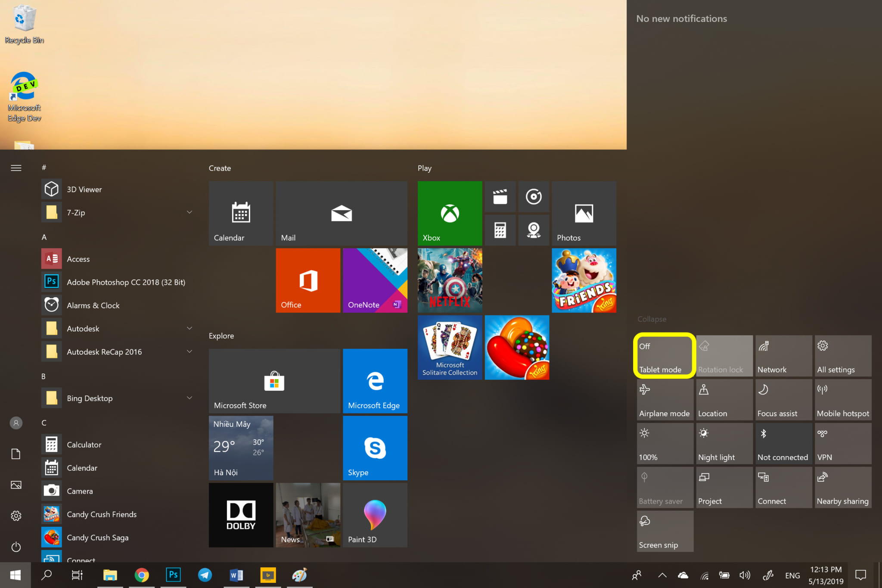882x588 pixels.
Task: Adjust the 100% brightness quick action
Action: tap(665, 444)
